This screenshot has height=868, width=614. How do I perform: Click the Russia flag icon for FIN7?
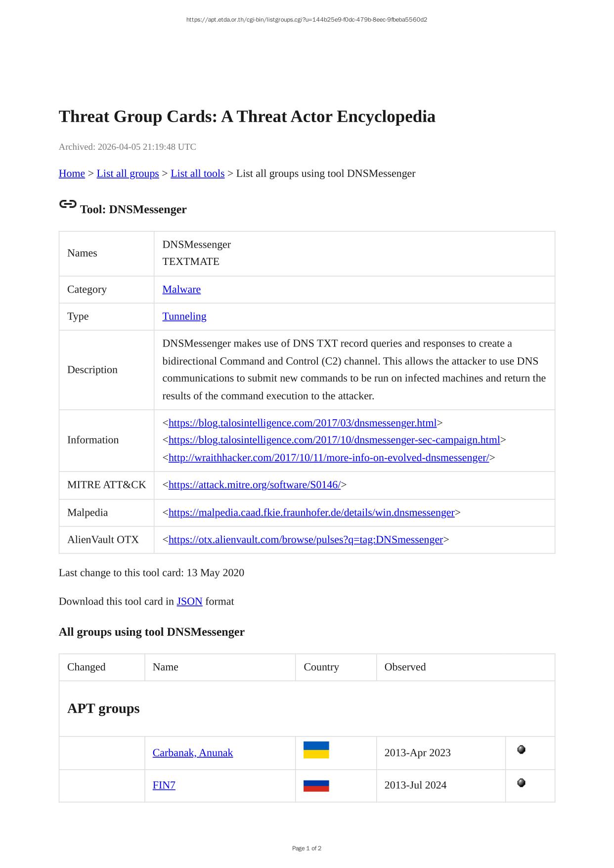(316, 785)
